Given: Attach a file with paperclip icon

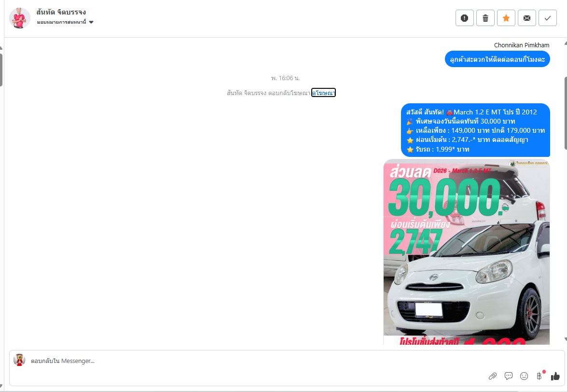Looking at the screenshot, I should [493, 376].
